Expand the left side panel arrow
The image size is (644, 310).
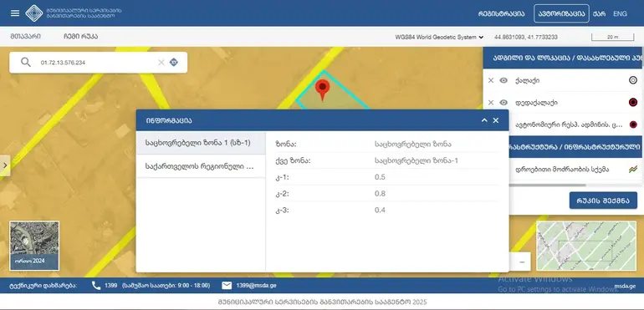coord(5,165)
